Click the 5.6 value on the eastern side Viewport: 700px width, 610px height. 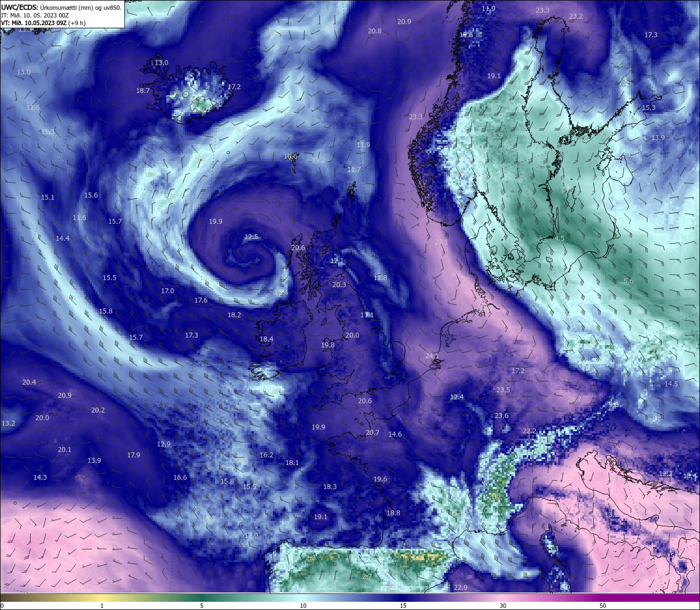pos(628,281)
